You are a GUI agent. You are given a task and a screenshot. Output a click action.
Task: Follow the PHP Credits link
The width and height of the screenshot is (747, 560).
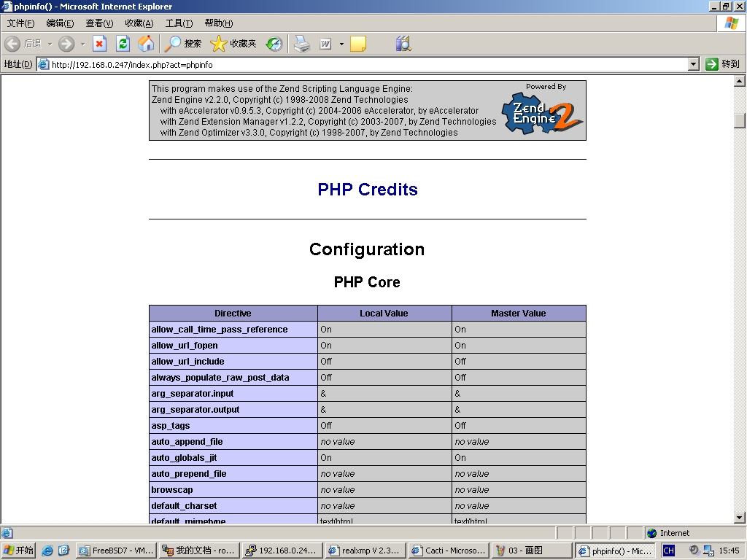tap(368, 190)
